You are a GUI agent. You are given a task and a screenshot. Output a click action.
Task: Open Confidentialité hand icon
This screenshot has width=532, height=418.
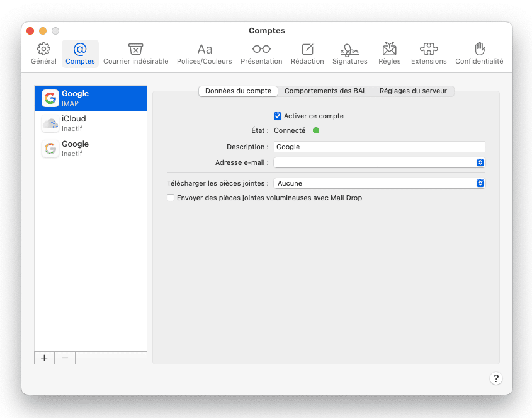[479, 49]
